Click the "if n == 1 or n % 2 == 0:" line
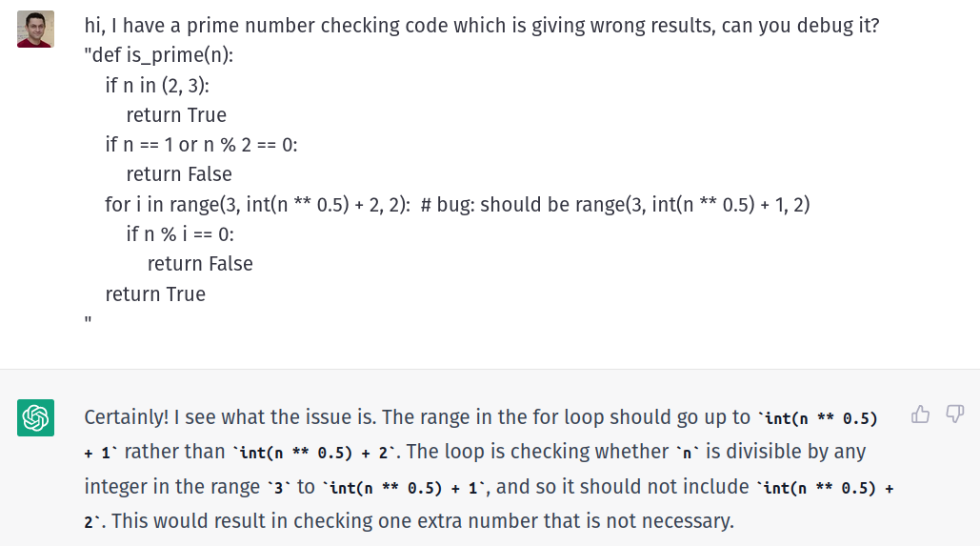This screenshot has width=980, height=546. [x=201, y=145]
